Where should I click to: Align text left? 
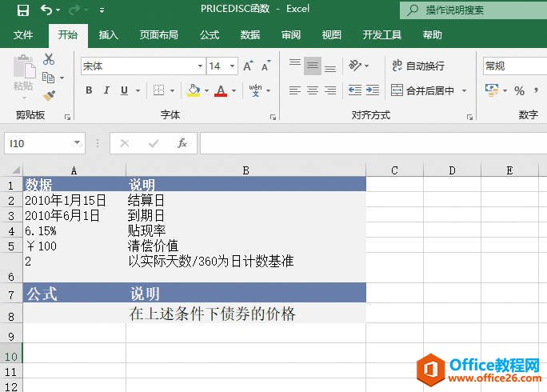pos(295,90)
